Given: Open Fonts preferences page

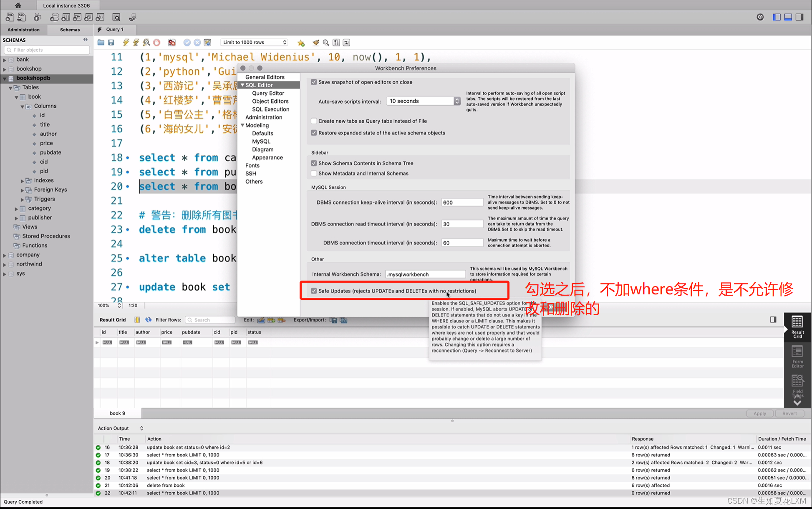Looking at the screenshot, I should pos(252,165).
